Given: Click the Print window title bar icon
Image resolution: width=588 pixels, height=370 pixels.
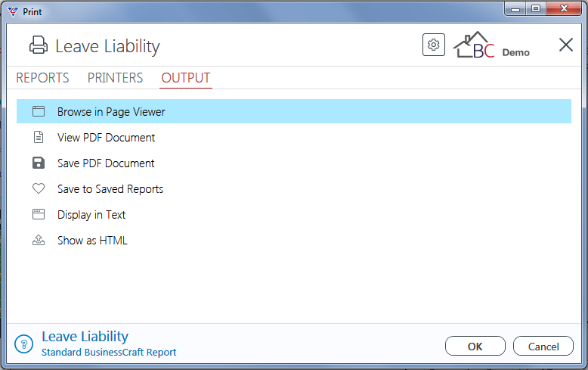Looking at the screenshot, I should [x=12, y=11].
